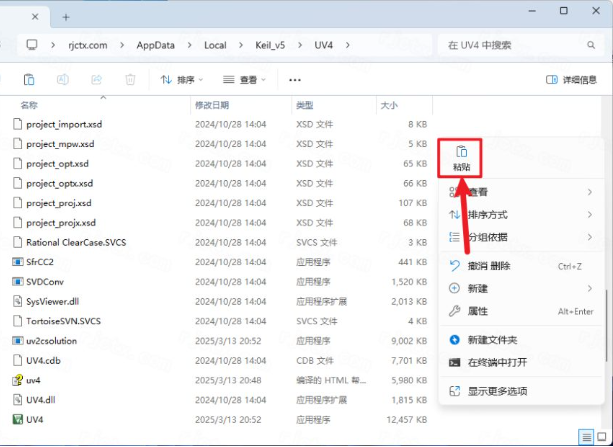The width and height of the screenshot is (613, 447).
Task: Click the UV4 breadcrumb
Action: click(324, 45)
